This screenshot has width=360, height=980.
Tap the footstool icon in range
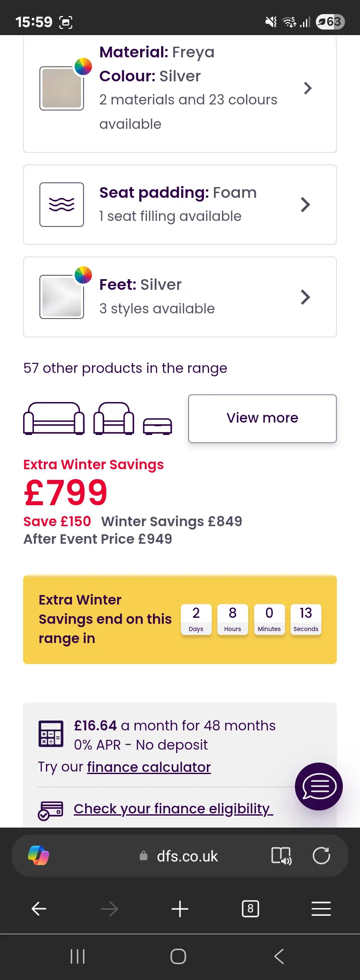point(157,426)
